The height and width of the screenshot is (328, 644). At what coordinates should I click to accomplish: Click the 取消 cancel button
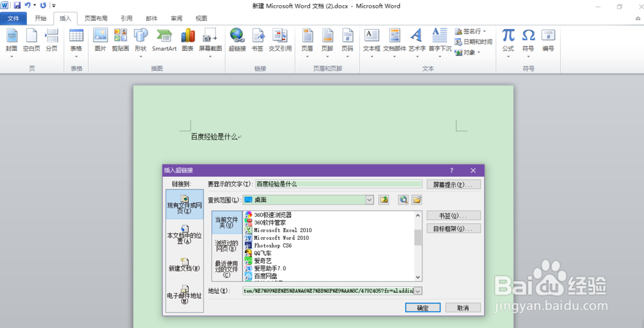463,308
